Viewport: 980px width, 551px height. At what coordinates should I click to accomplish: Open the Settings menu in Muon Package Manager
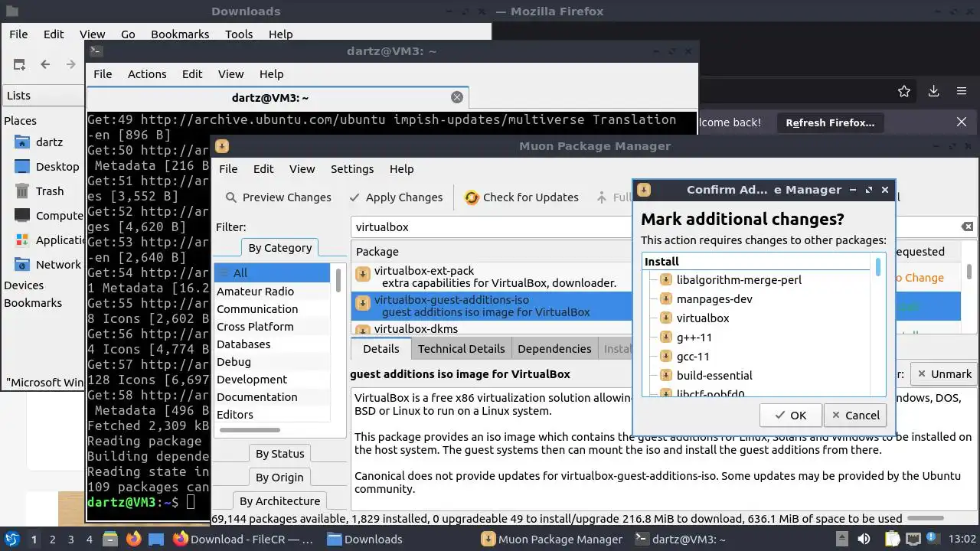(352, 169)
